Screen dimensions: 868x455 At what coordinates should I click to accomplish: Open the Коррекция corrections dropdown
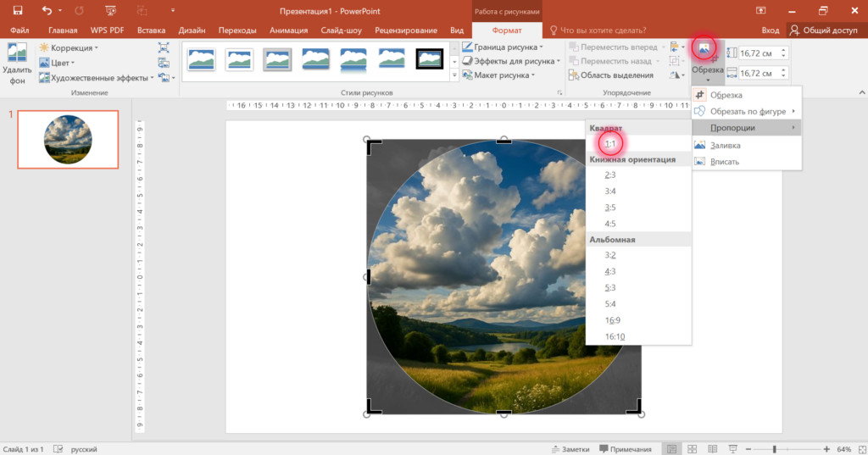(x=69, y=48)
